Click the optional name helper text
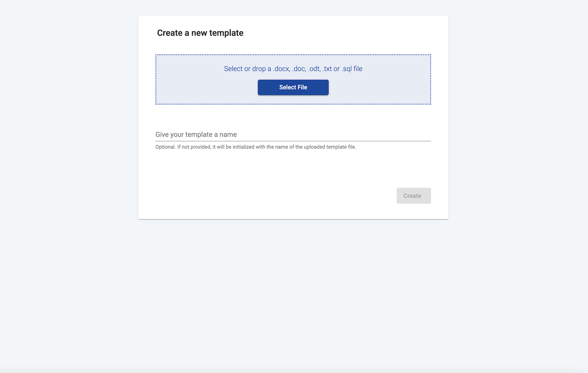Screen dimensions: 588x373 coord(256,147)
